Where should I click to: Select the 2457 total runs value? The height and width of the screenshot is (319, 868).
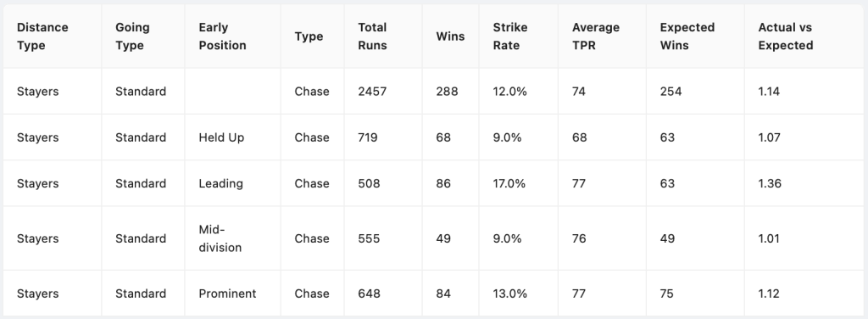click(372, 92)
